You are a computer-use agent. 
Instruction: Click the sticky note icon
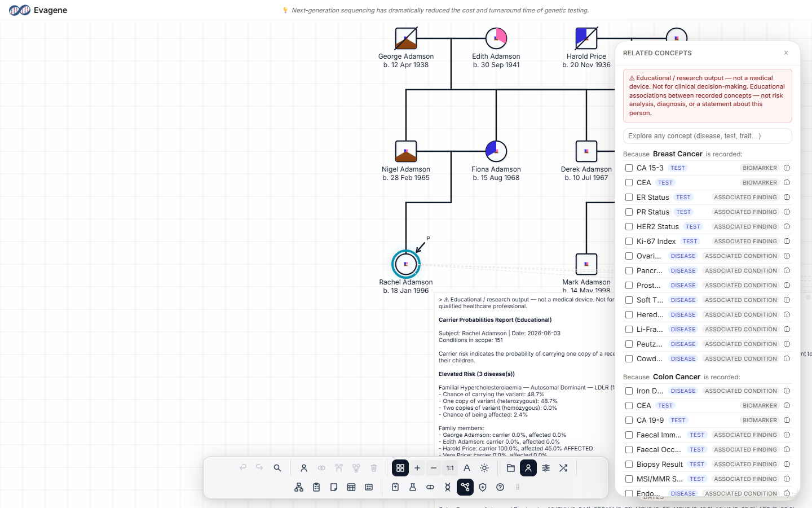click(334, 487)
